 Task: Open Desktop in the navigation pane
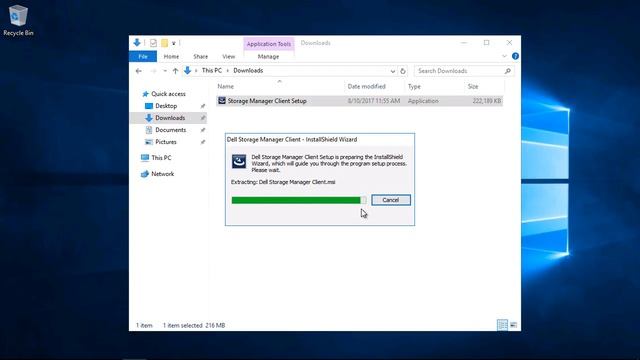(166, 106)
